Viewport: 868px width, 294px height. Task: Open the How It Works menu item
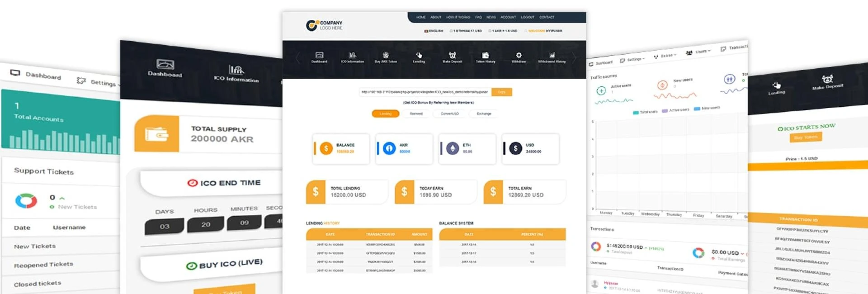458,17
